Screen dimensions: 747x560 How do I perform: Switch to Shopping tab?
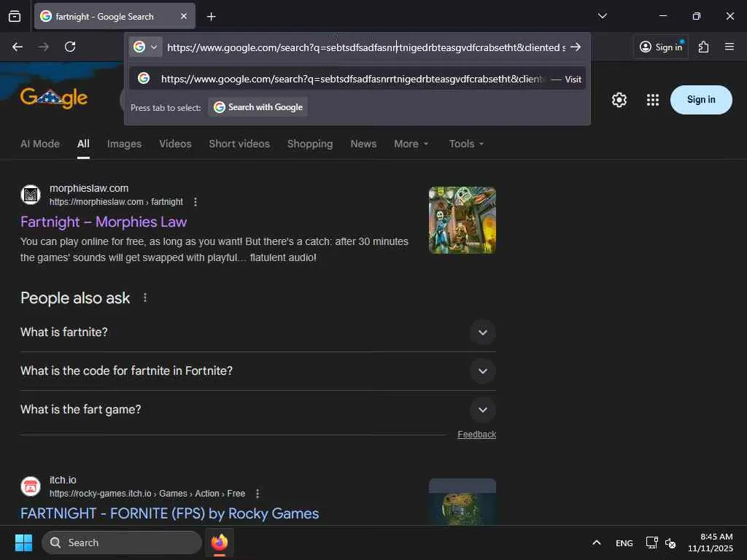pos(310,144)
